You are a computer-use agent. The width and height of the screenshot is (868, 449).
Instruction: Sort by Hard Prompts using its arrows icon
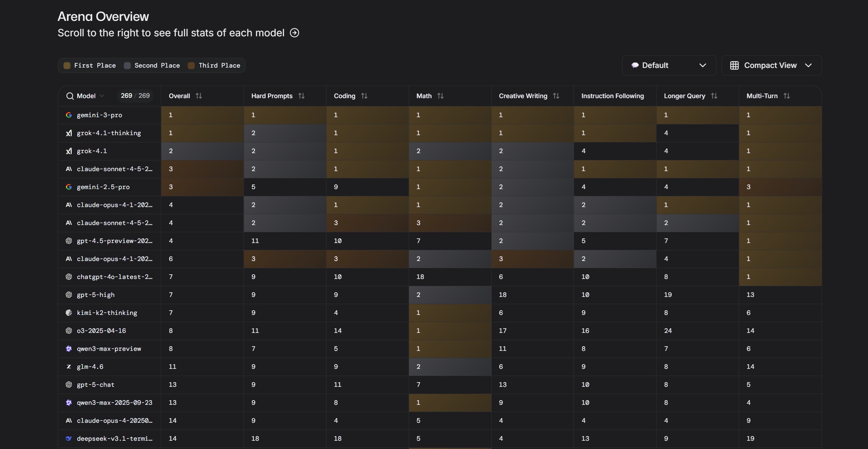[x=301, y=96]
